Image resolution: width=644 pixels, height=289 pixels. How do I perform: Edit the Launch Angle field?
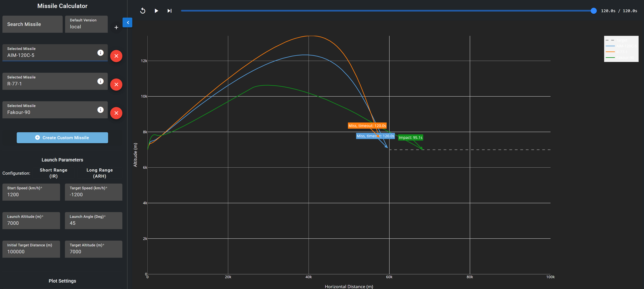tap(93, 220)
